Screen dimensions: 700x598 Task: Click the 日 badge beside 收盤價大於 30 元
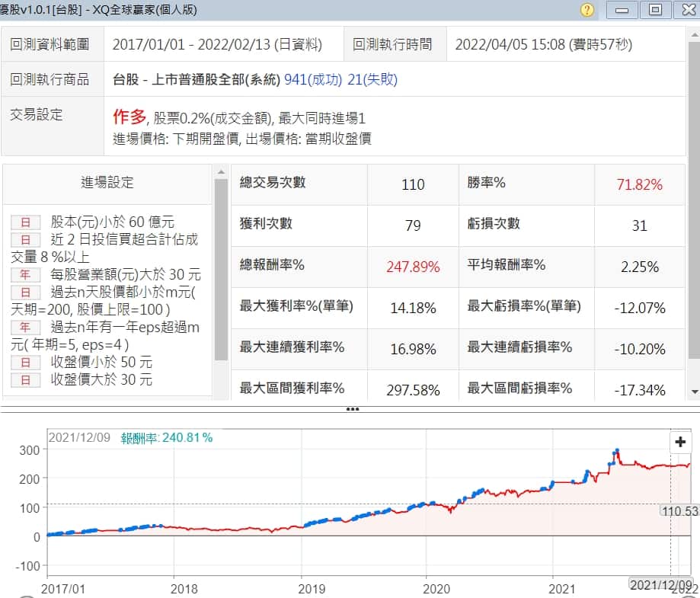pyautogui.click(x=25, y=379)
